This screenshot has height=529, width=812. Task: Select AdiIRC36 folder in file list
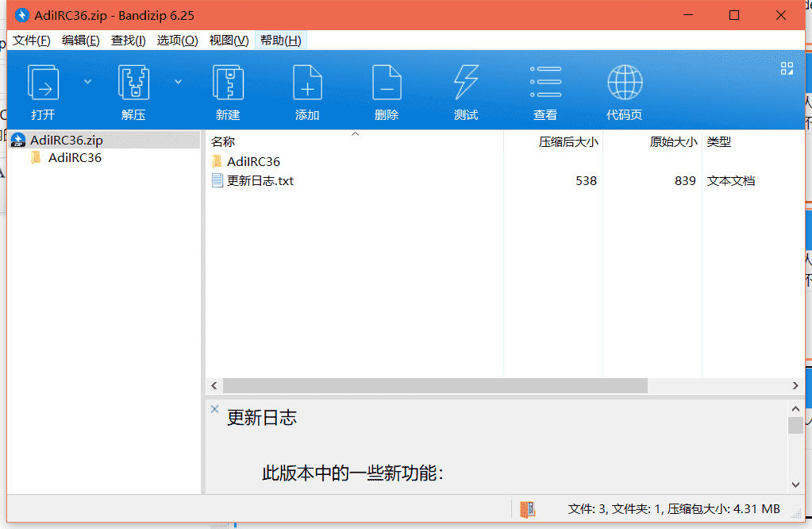(253, 162)
